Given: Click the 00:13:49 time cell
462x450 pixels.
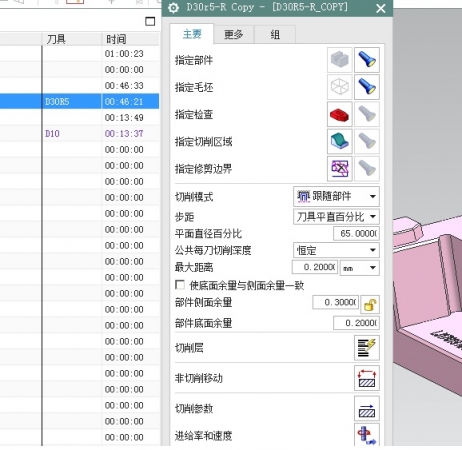Looking at the screenshot, I should point(130,117).
